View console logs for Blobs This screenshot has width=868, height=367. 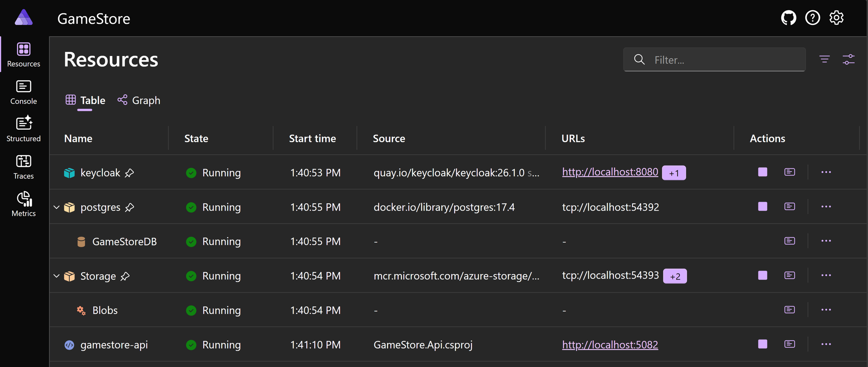[790, 310]
